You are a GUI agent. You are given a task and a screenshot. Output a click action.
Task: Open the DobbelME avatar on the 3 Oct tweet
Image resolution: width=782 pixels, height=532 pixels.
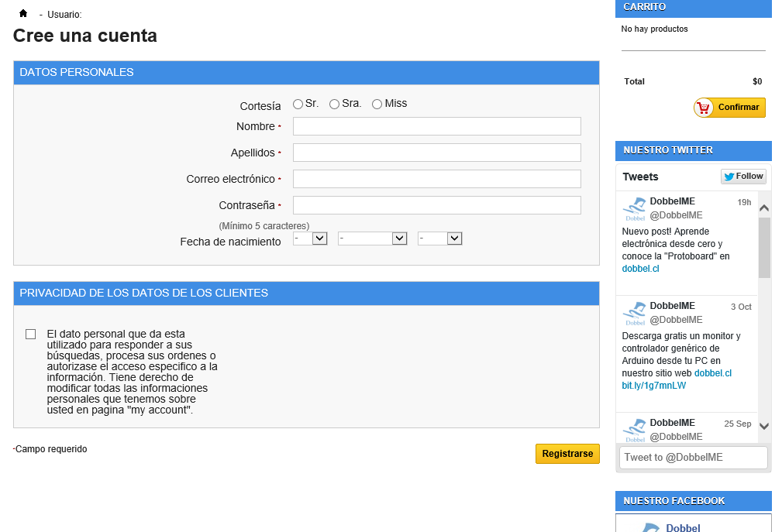point(635,314)
